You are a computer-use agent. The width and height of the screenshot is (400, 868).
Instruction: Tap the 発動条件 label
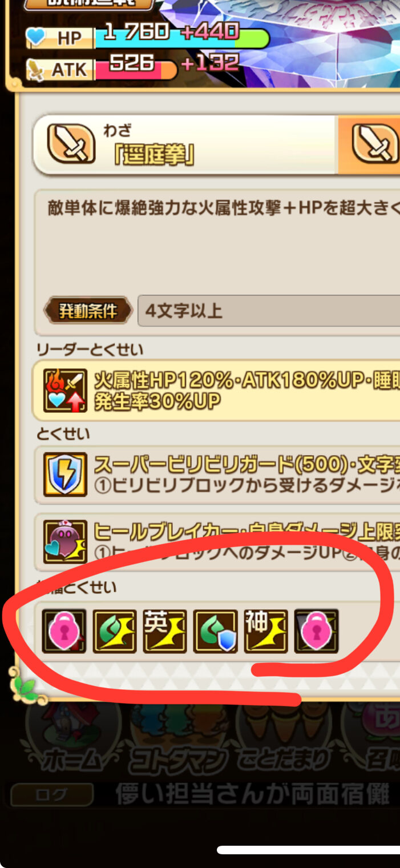click(88, 311)
